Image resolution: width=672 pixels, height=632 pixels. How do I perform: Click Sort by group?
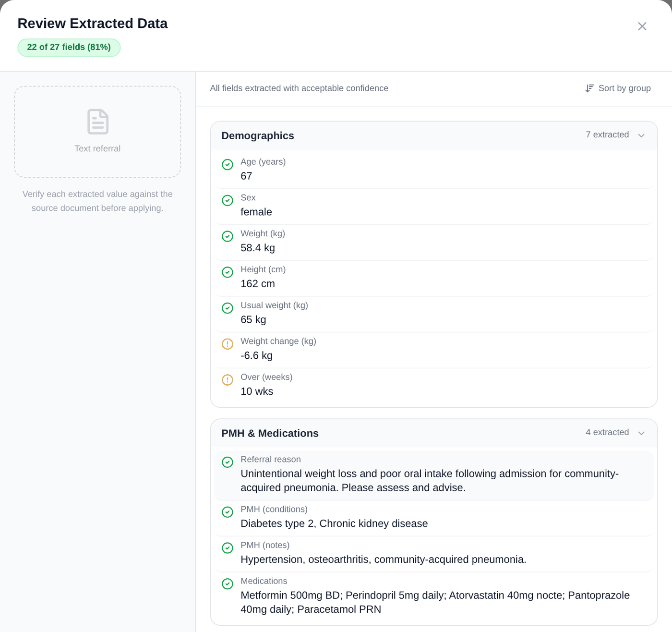click(618, 88)
